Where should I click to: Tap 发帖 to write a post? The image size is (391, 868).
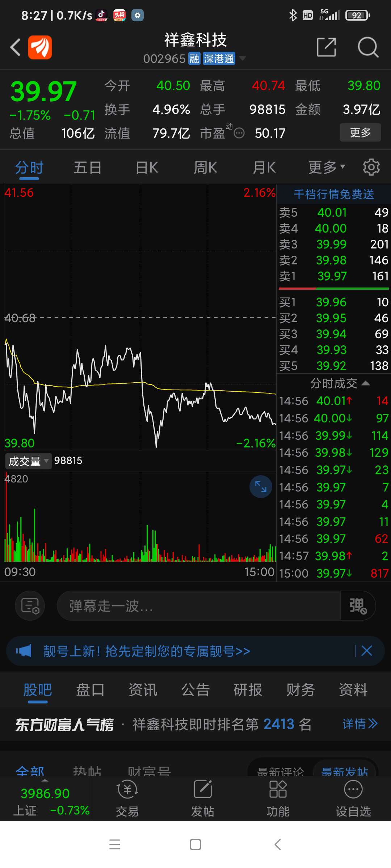[203, 798]
